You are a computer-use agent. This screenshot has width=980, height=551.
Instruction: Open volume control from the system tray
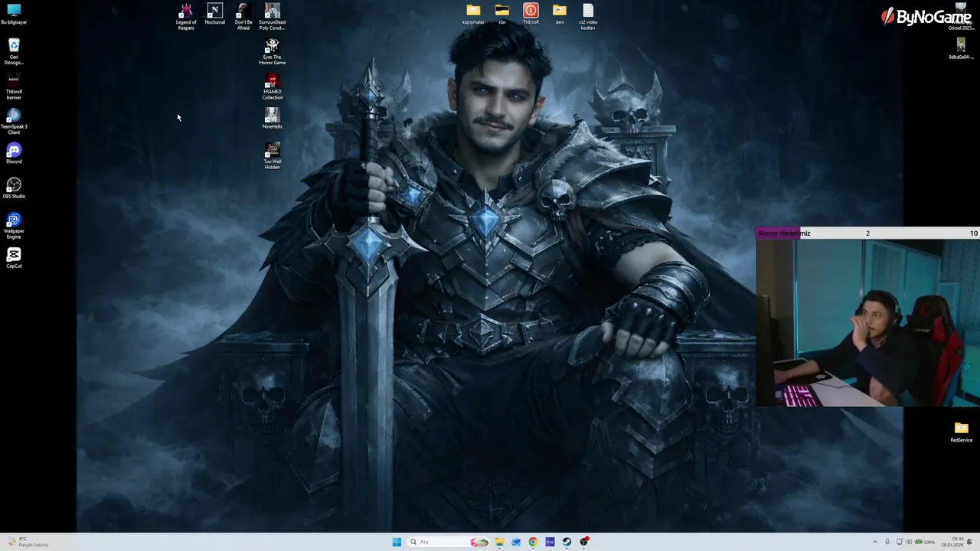[x=909, y=542]
